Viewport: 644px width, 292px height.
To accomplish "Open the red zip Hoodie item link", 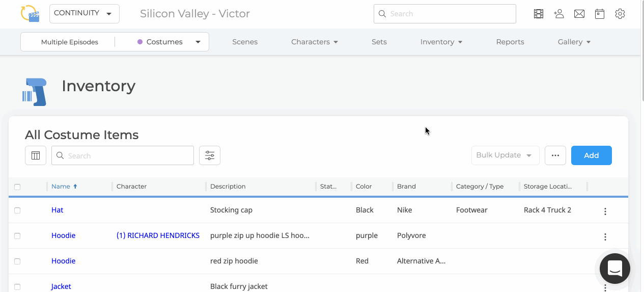I will pos(63,261).
